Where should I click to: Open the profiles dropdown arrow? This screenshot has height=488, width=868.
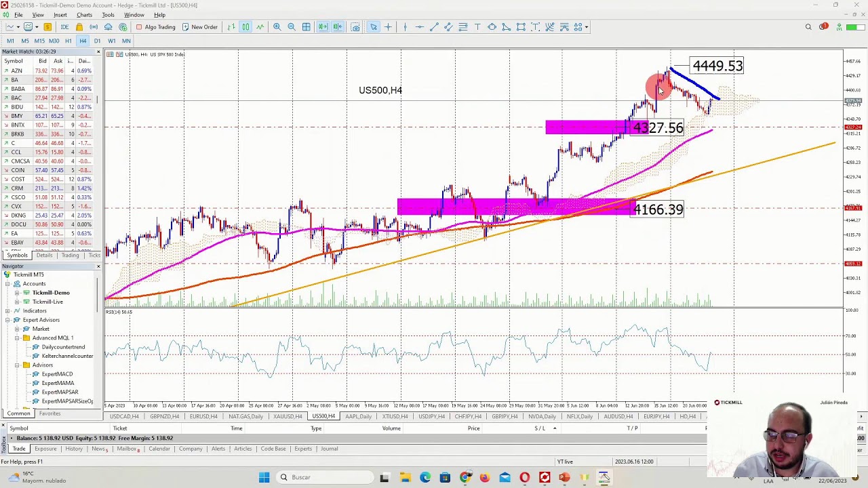click(35, 27)
